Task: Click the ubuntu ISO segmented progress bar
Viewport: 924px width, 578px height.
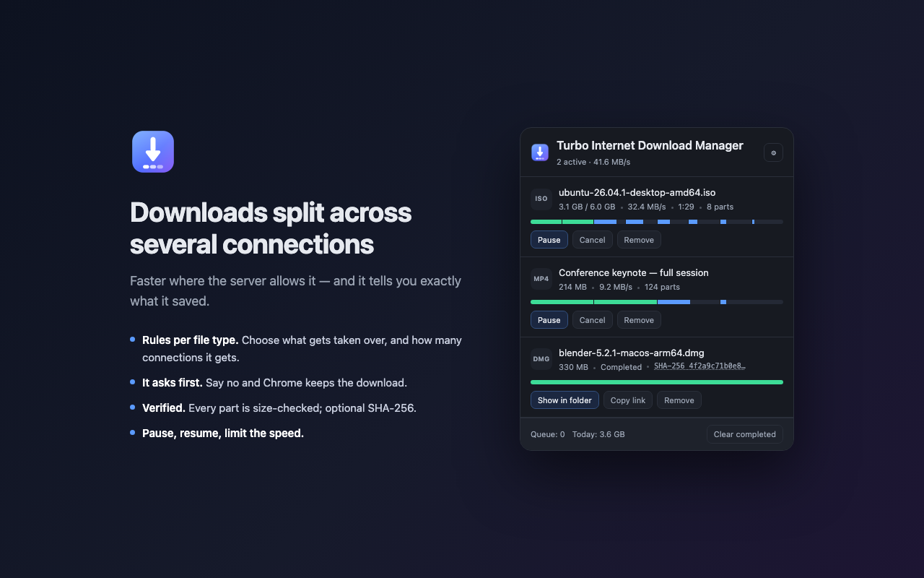Action: (x=657, y=222)
